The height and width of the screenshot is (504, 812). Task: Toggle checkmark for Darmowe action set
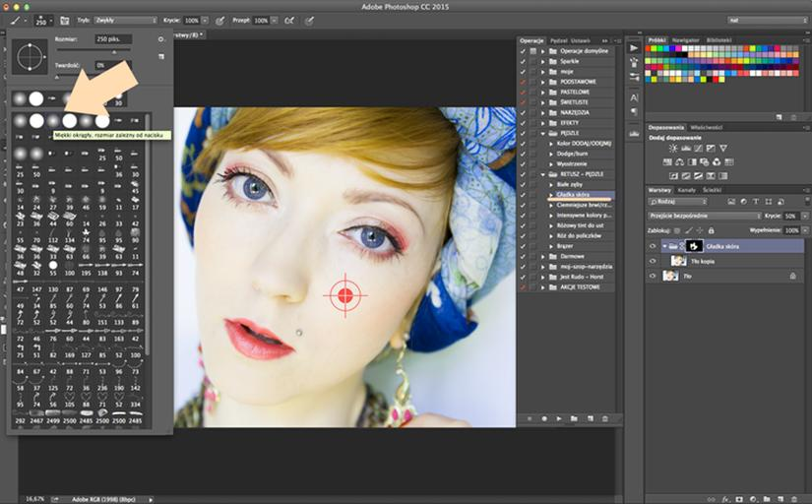pos(523,256)
